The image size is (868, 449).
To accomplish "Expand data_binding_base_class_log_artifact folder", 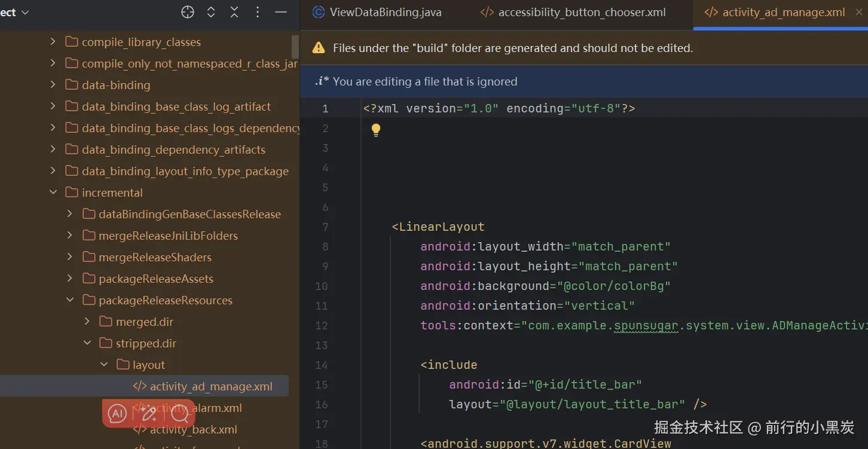I will (x=53, y=106).
